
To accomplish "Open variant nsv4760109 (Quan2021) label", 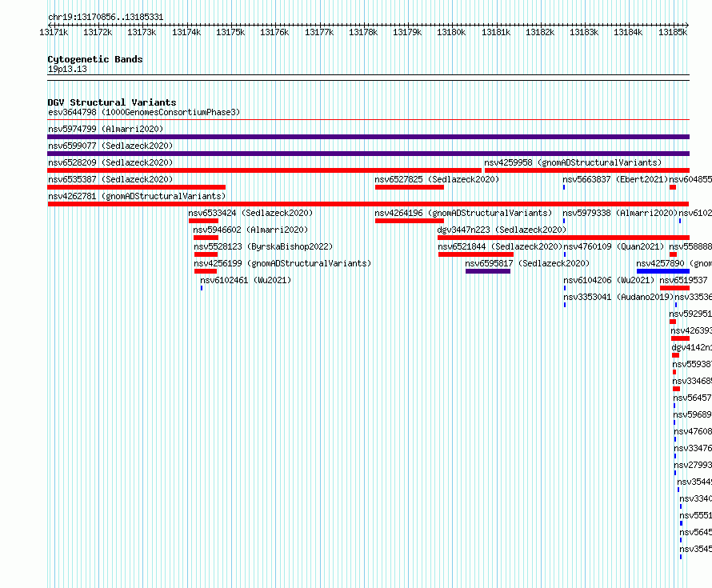I will 614,246.
